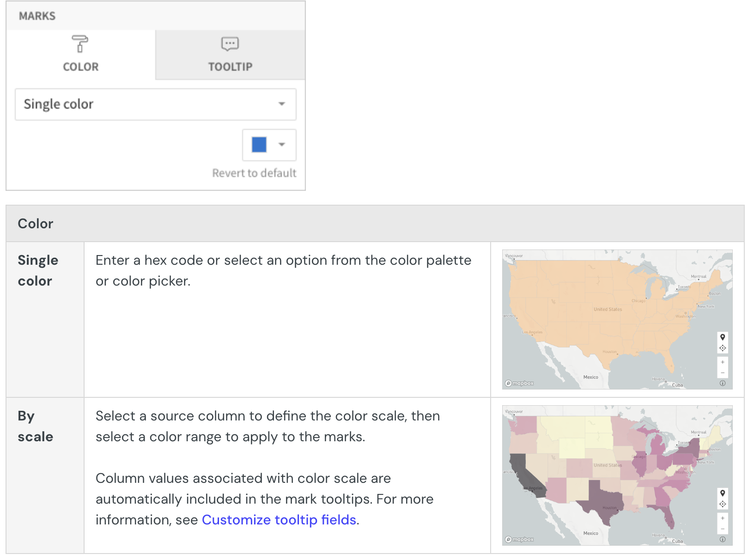Zoom out on the by-scale map
The height and width of the screenshot is (560, 754).
[723, 529]
